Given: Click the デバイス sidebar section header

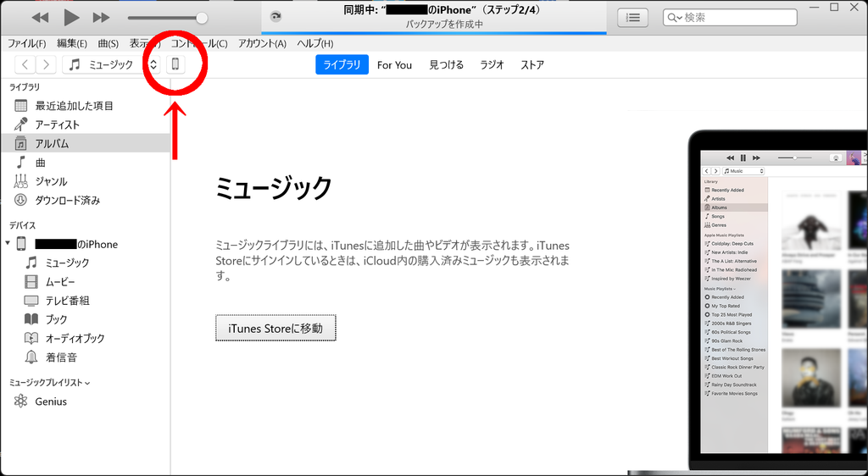Looking at the screenshot, I should pyautogui.click(x=23, y=225).
